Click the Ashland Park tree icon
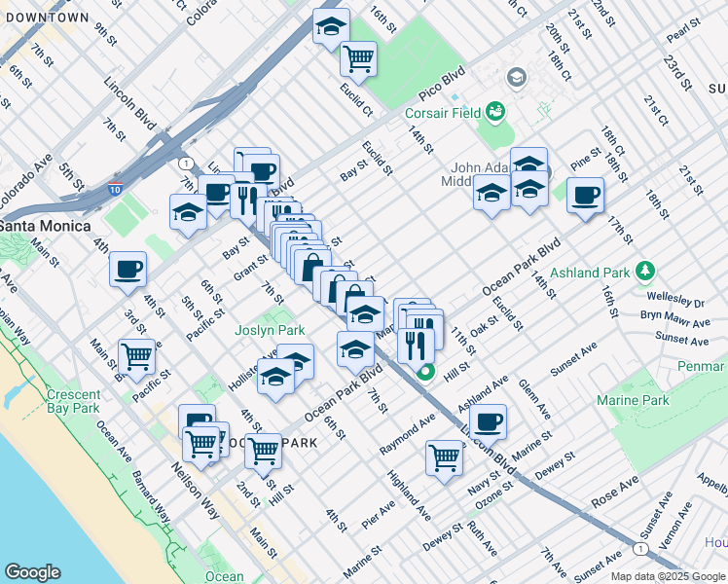This screenshot has width=728, height=584. click(x=644, y=272)
